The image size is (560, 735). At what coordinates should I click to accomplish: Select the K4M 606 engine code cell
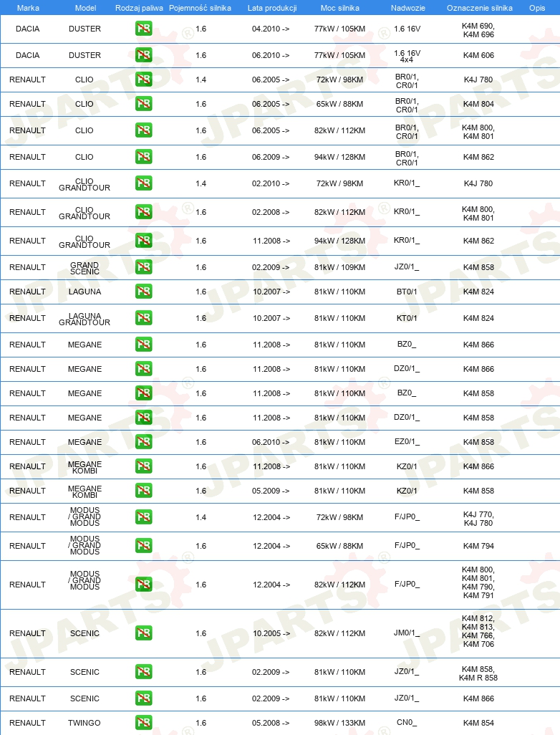tap(478, 55)
